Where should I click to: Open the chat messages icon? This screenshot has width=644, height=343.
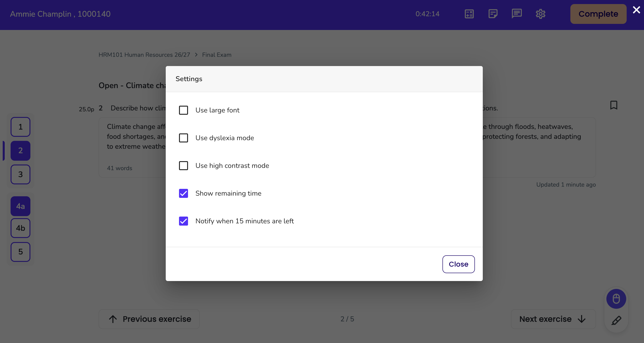tap(517, 14)
